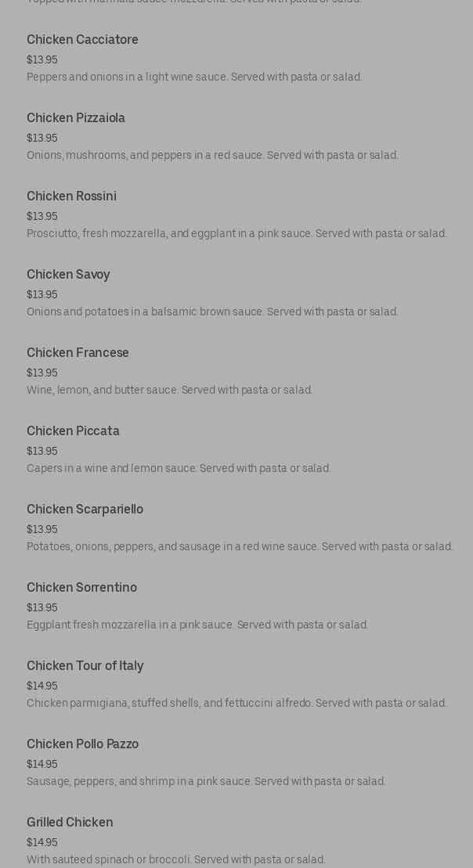
Task: Open the Chicken Cacciatore menu item
Action: tap(82, 39)
